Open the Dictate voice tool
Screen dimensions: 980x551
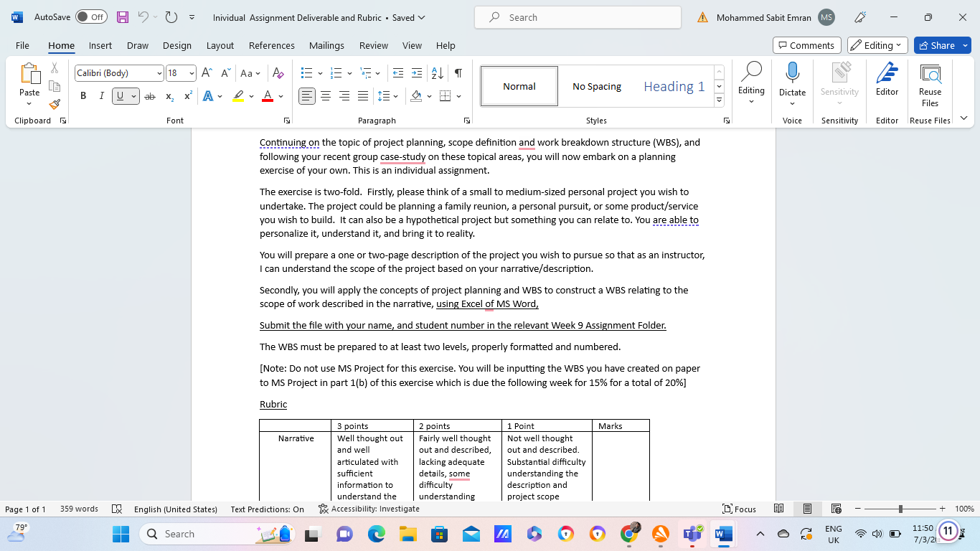(x=792, y=80)
